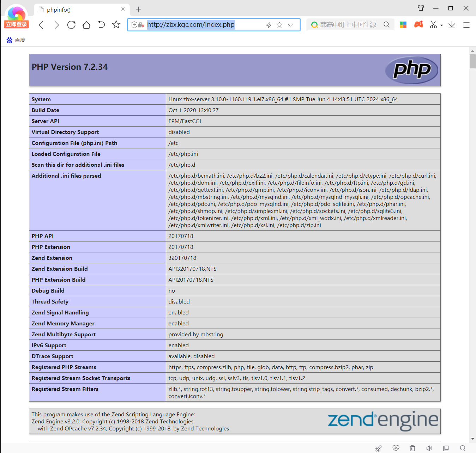Close the phpinfo() tab
This screenshot has height=453, width=476.
coord(123,9)
